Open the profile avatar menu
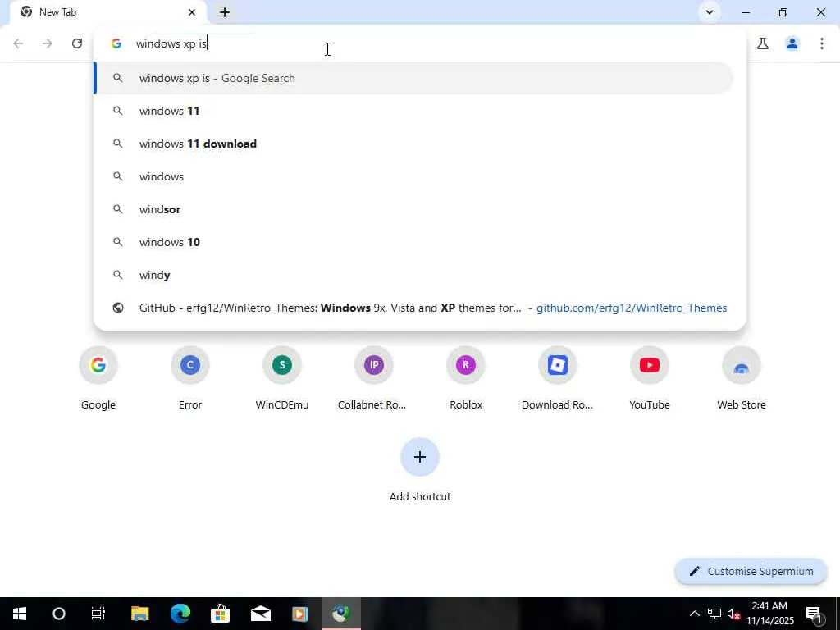This screenshot has height=630, width=840. click(792, 43)
